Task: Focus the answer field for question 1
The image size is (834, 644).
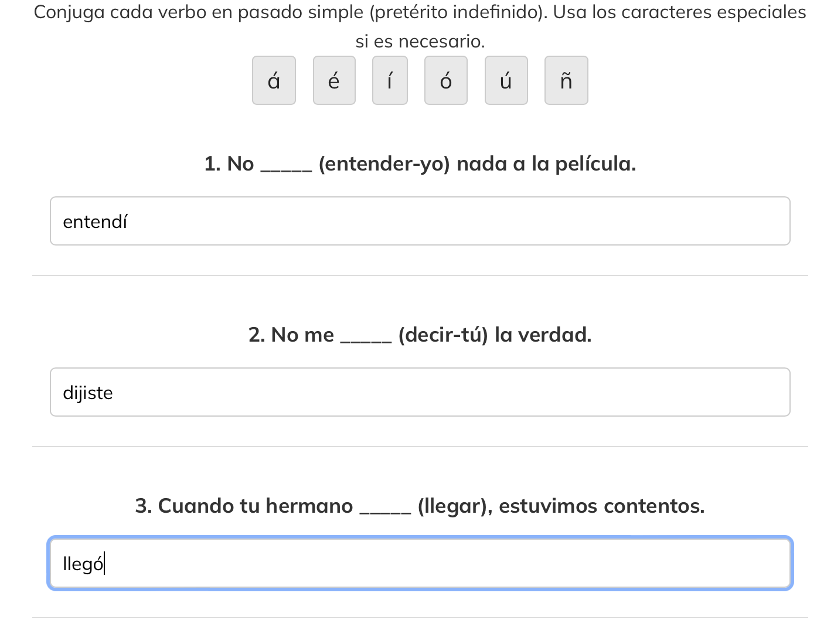Action: [420, 221]
